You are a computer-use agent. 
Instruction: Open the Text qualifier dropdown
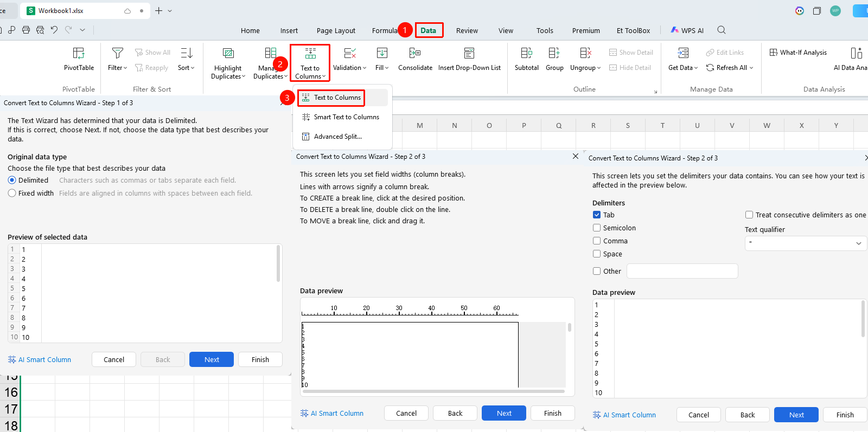[806, 243]
